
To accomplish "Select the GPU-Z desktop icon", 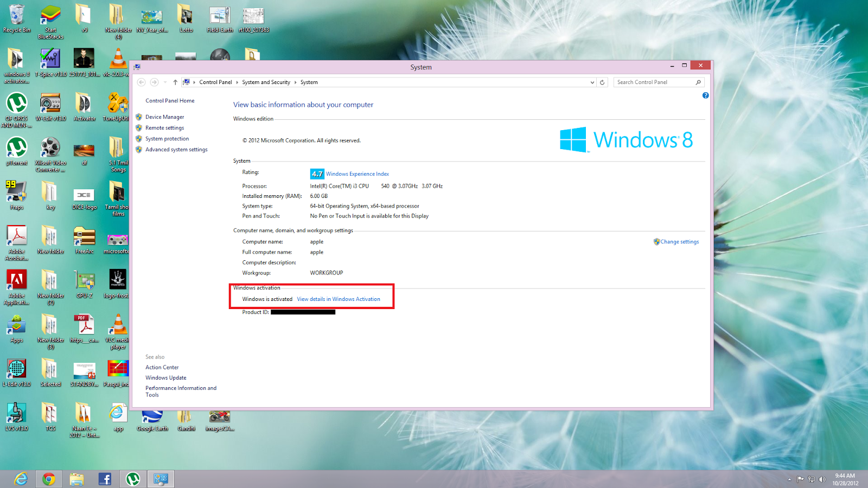I will tap(84, 284).
